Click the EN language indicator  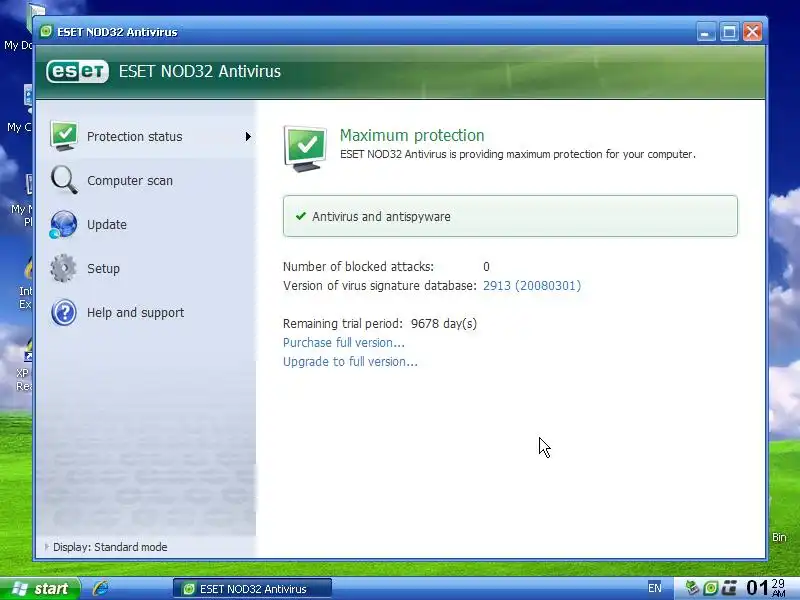(x=655, y=588)
